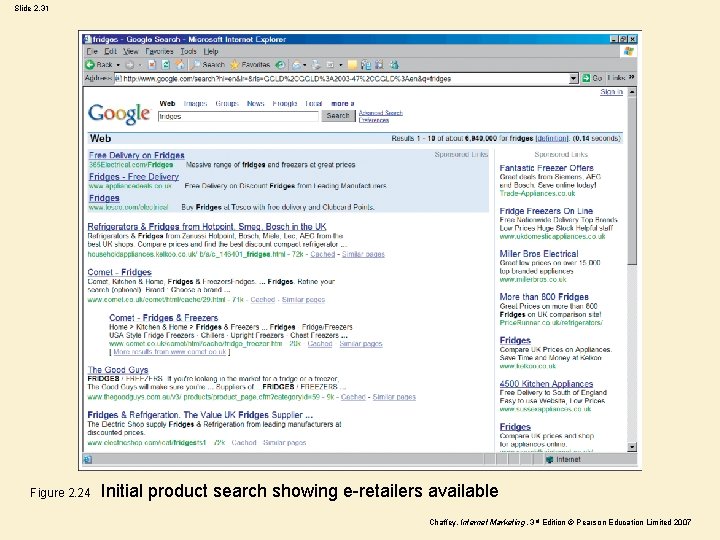
Task: Open '4500 Kitchen Appliances' ad
Action: [x=546, y=383]
